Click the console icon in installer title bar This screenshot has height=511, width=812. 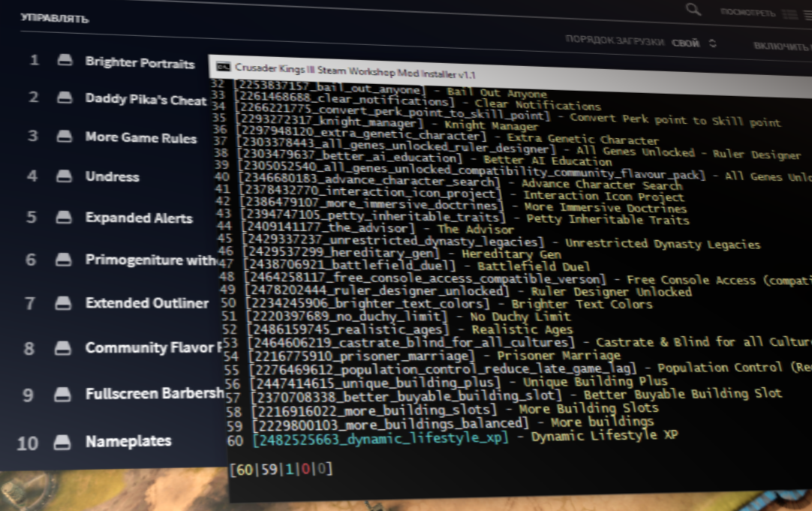pyautogui.click(x=223, y=67)
